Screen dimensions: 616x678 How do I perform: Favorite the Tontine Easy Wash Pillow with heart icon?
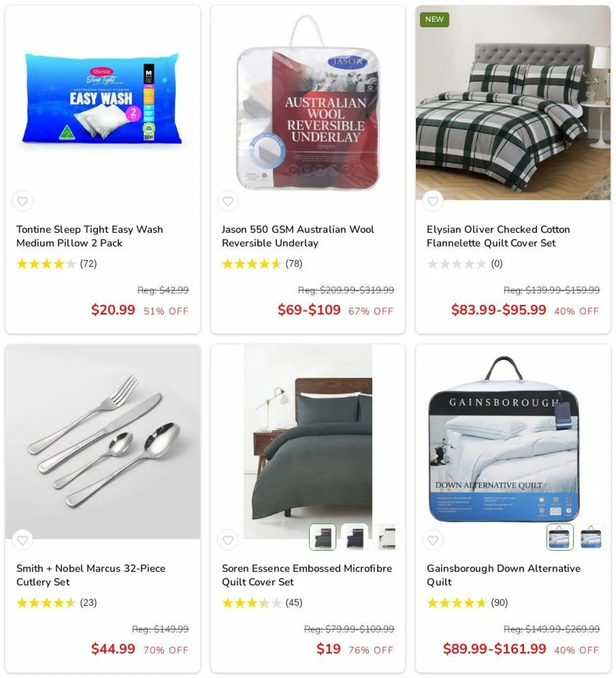[x=23, y=201]
